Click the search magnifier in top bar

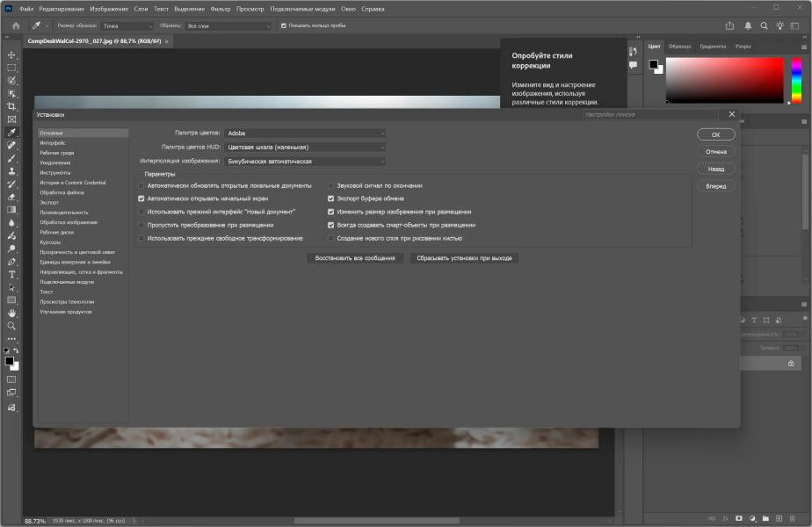(765, 25)
